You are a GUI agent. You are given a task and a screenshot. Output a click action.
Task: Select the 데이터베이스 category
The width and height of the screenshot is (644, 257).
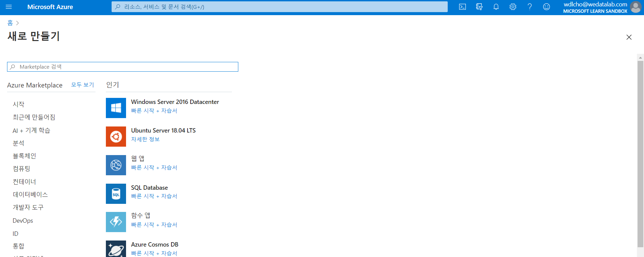30,194
